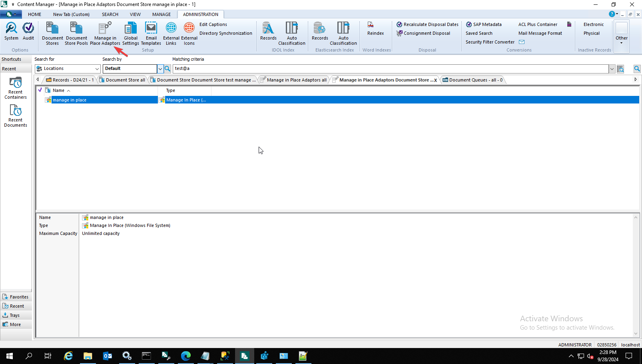Viewport: 642px width, 364px height.
Task: Run search with magnifier at far right
Action: point(637,69)
